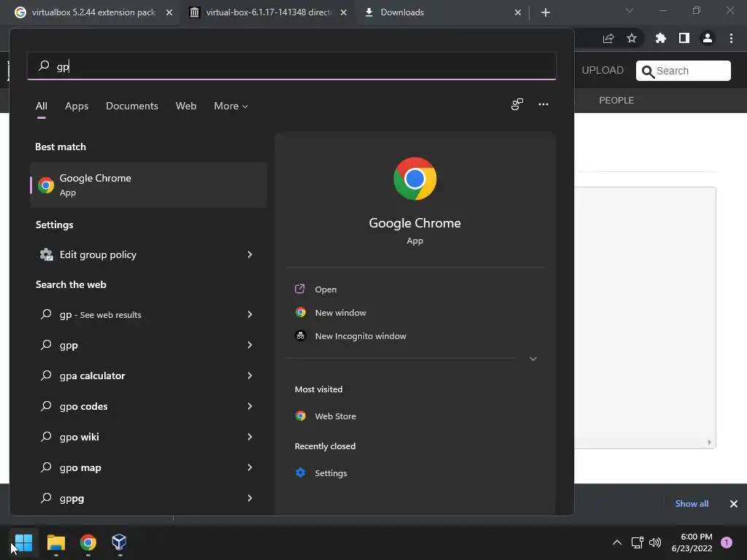Open the search options ellipsis menu
Image resolution: width=747 pixels, height=560 pixels.
543,104
